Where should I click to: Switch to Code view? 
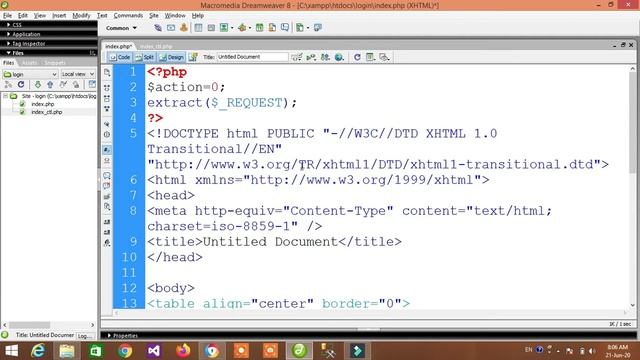pos(120,57)
